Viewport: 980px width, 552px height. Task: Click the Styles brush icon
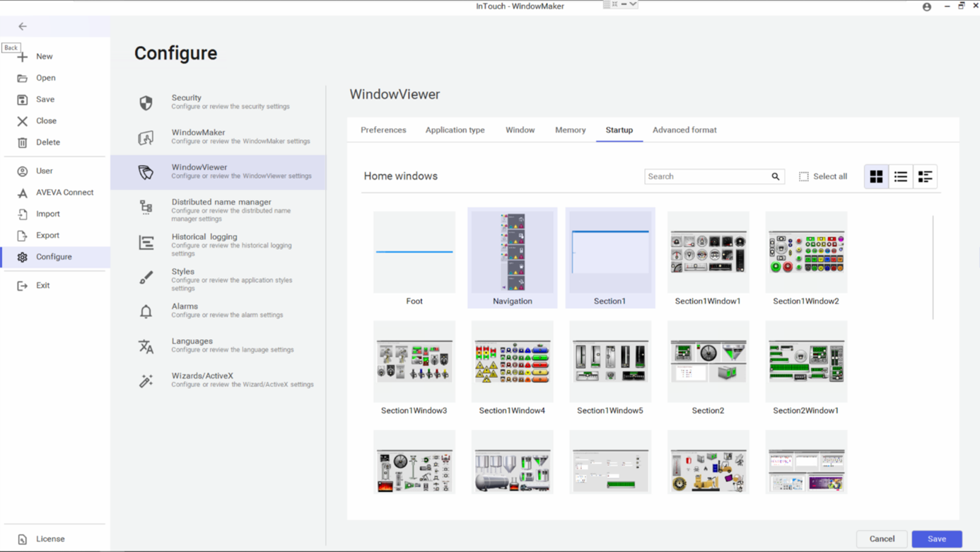146,277
